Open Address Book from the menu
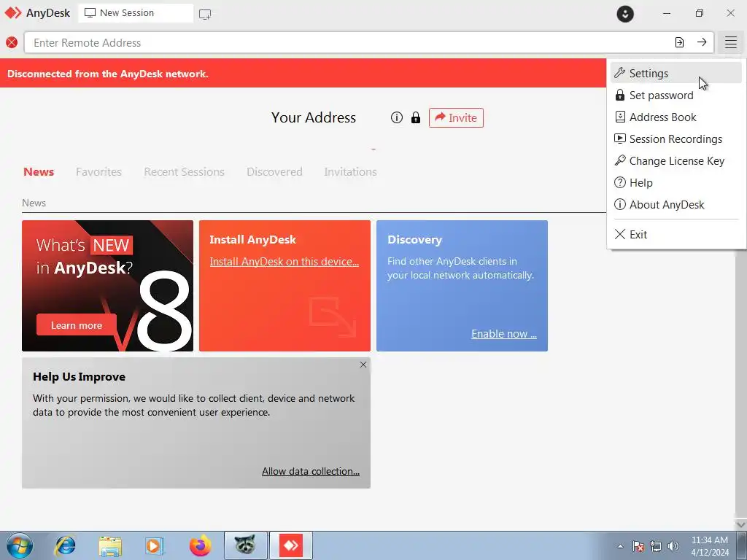747x560 pixels. [x=676, y=117]
